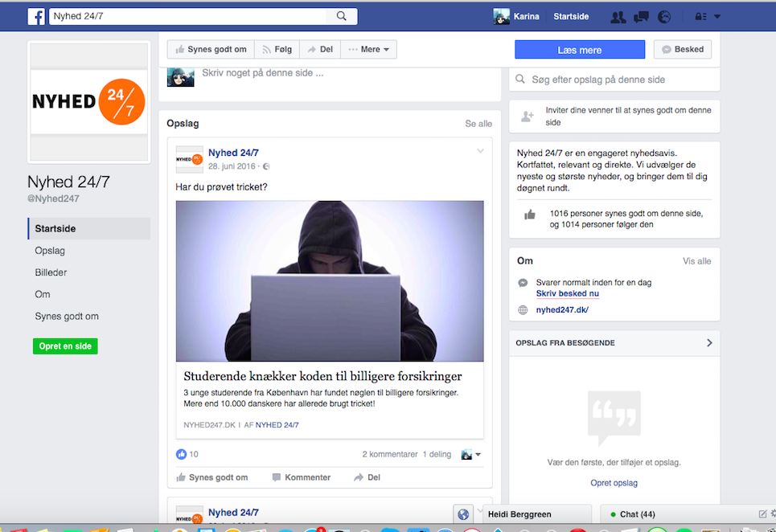The height and width of the screenshot is (532, 776).
Task: Open the comment-as profile selector dropdown
Action: 470,454
